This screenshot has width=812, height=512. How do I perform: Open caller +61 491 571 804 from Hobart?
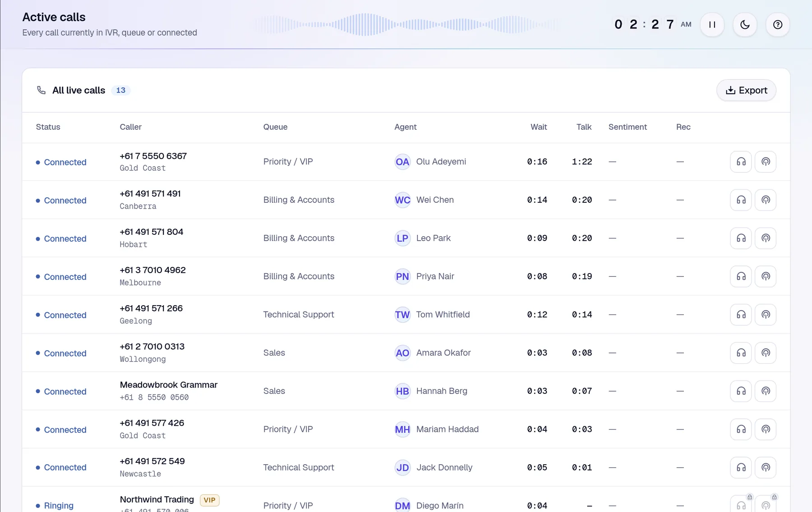(151, 232)
